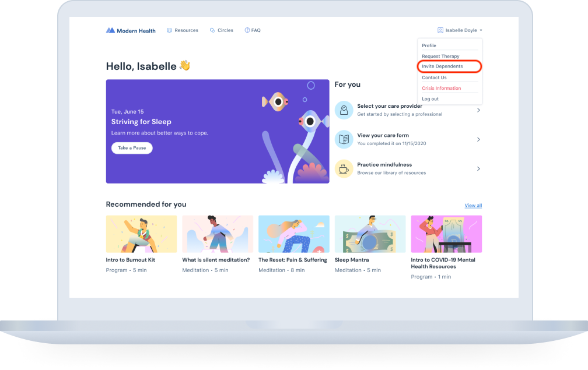
Task: Open the Intro to Burnout Kit thumbnail
Action: coord(141,234)
